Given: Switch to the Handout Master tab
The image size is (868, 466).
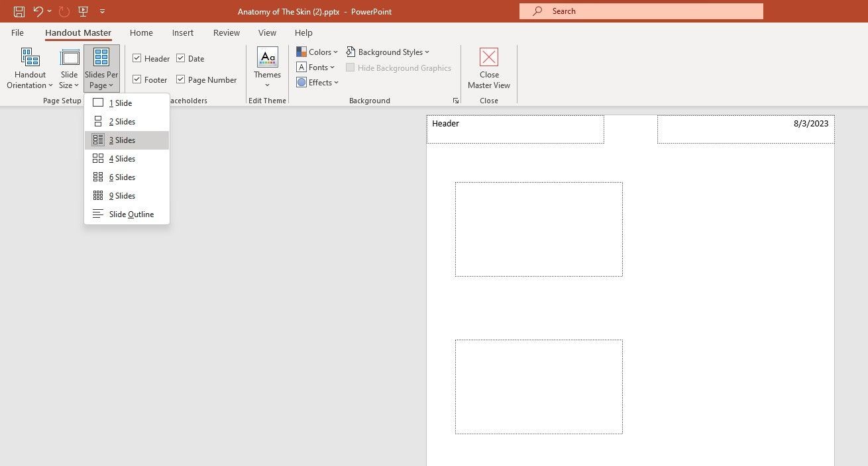Looking at the screenshot, I should 78,32.
